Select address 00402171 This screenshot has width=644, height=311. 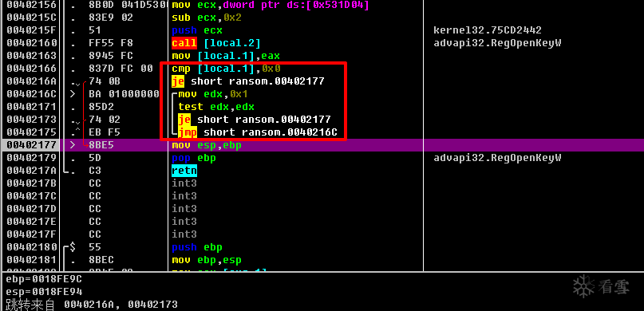[x=32, y=107]
